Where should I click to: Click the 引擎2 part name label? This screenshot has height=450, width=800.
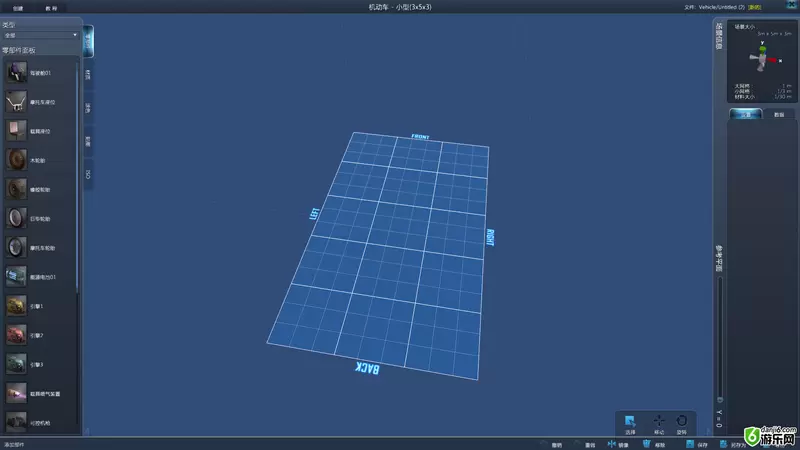coord(36,335)
